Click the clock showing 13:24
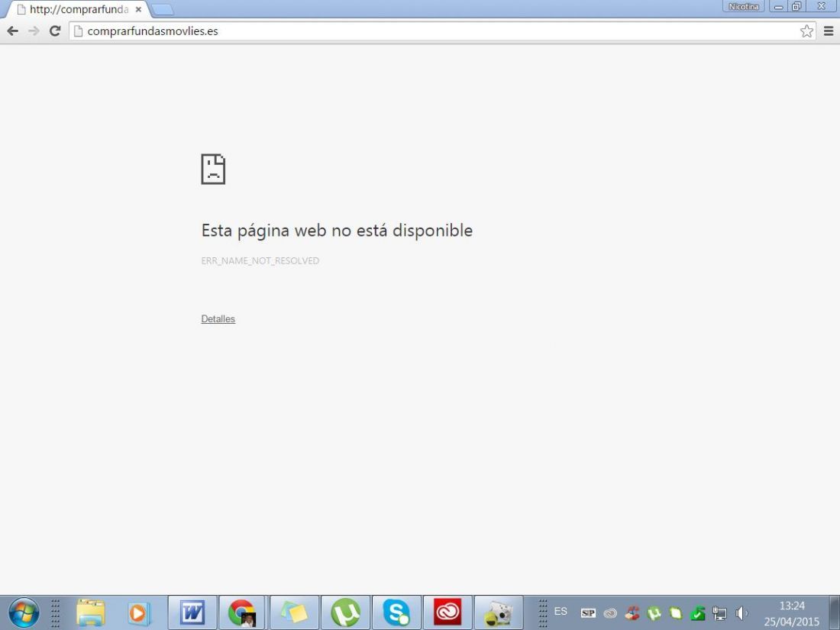 (x=792, y=606)
